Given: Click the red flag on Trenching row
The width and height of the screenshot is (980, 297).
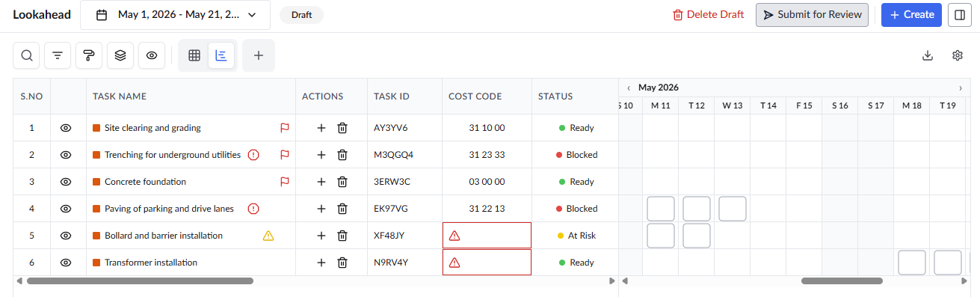Looking at the screenshot, I should pyautogui.click(x=284, y=155).
